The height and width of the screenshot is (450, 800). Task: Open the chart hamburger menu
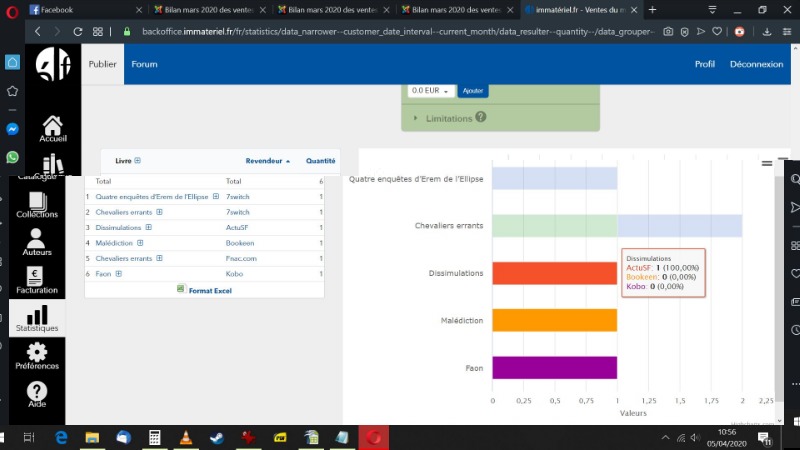coord(767,162)
